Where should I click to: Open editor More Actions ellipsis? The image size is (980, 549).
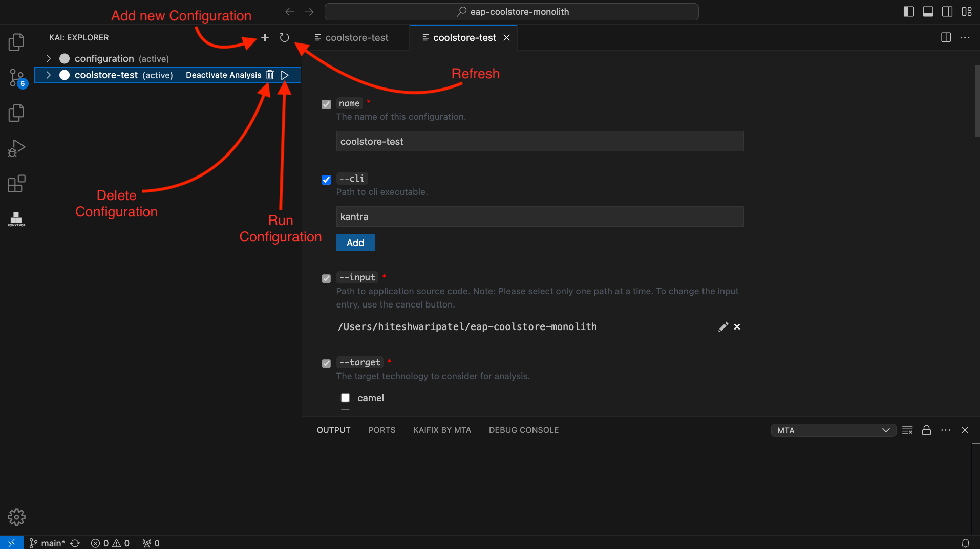click(965, 37)
